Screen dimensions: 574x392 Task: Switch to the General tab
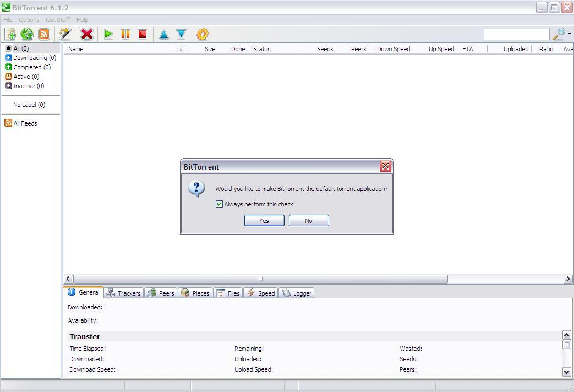tap(84, 292)
